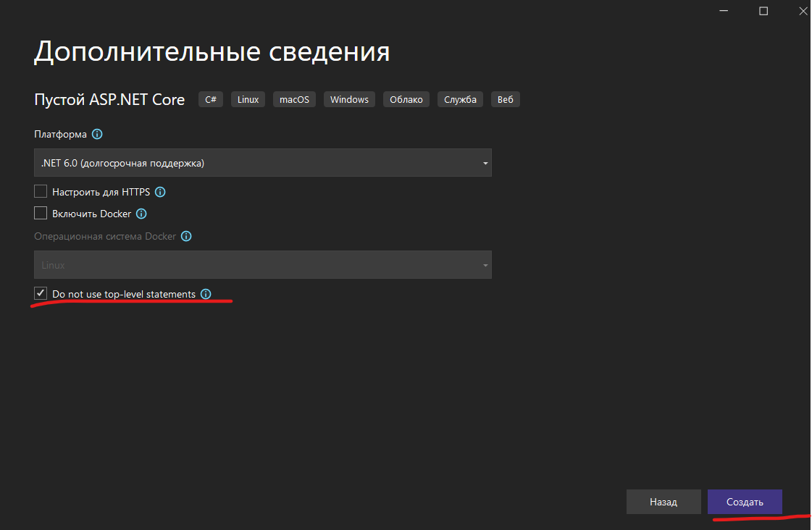Uncheck Do not use top-level statements
812x530 pixels.
tap(41, 293)
